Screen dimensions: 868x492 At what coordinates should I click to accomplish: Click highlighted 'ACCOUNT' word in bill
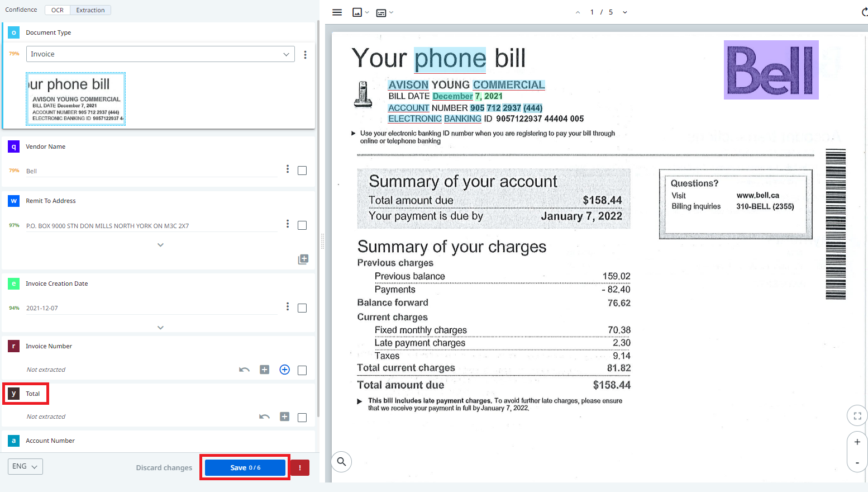click(409, 108)
